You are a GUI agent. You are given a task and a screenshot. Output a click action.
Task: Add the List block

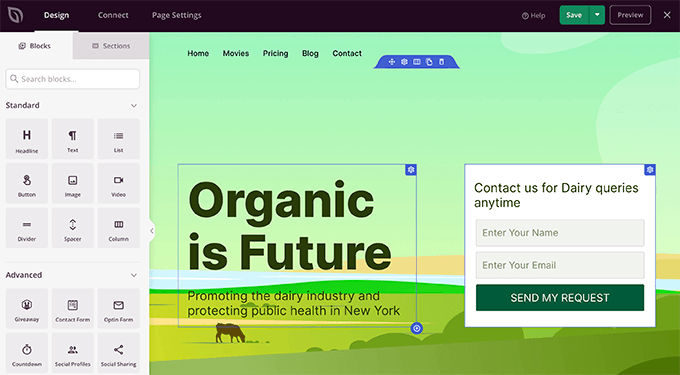119,139
